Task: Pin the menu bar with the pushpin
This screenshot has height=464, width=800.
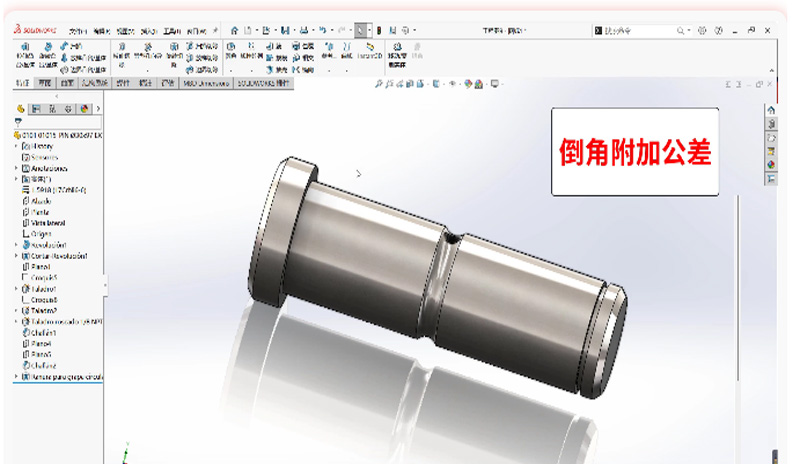Action: 215,31
